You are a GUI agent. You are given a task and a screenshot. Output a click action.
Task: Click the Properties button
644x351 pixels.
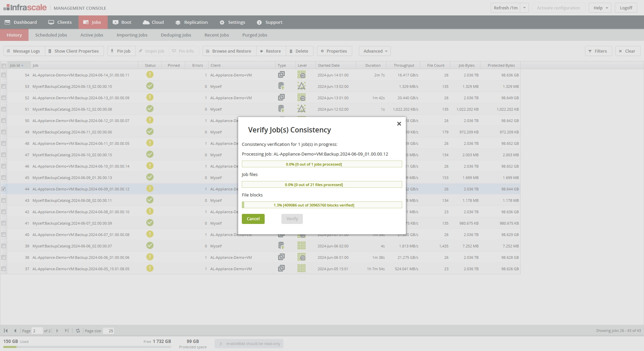click(x=334, y=51)
